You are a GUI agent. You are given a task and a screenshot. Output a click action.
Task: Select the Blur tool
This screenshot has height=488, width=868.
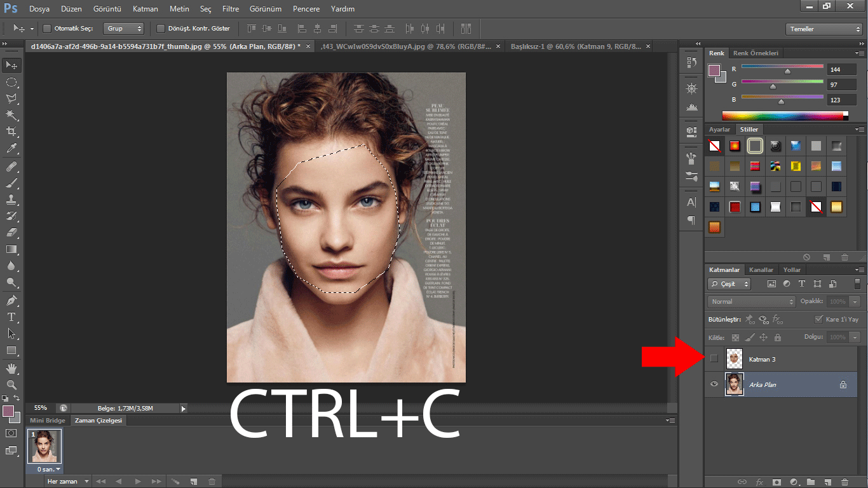click(11, 266)
